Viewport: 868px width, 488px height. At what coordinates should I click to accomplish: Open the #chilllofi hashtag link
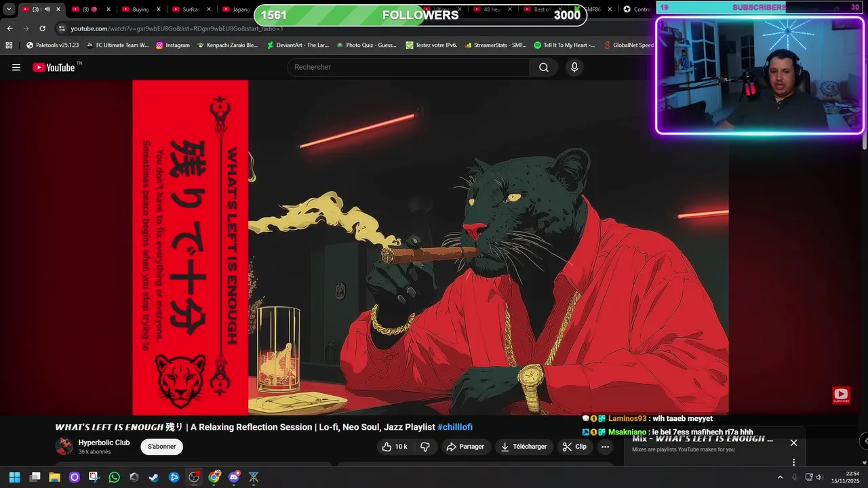pyautogui.click(x=455, y=427)
